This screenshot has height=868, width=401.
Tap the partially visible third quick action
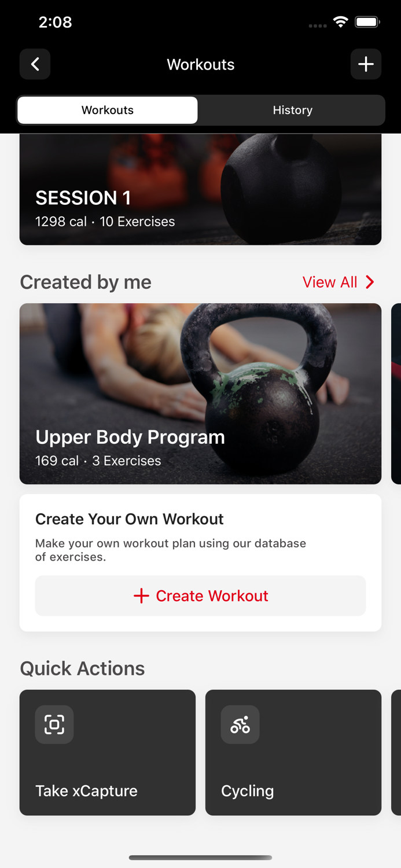pyautogui.click(x=396, y=752)
